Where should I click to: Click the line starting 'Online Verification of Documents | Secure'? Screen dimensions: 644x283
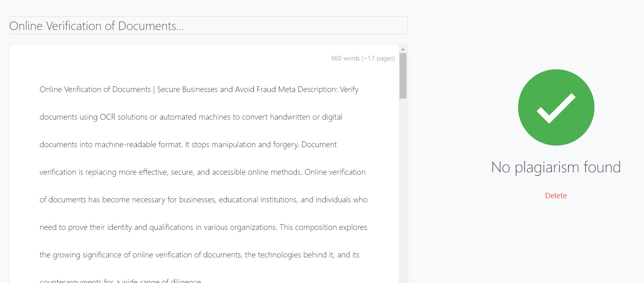pos(199,90)
